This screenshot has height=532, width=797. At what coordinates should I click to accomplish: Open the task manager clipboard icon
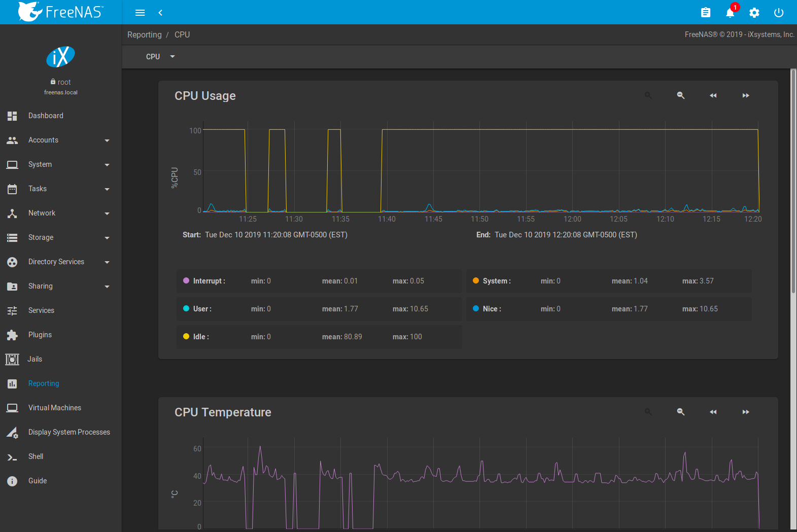click(706, 13)
